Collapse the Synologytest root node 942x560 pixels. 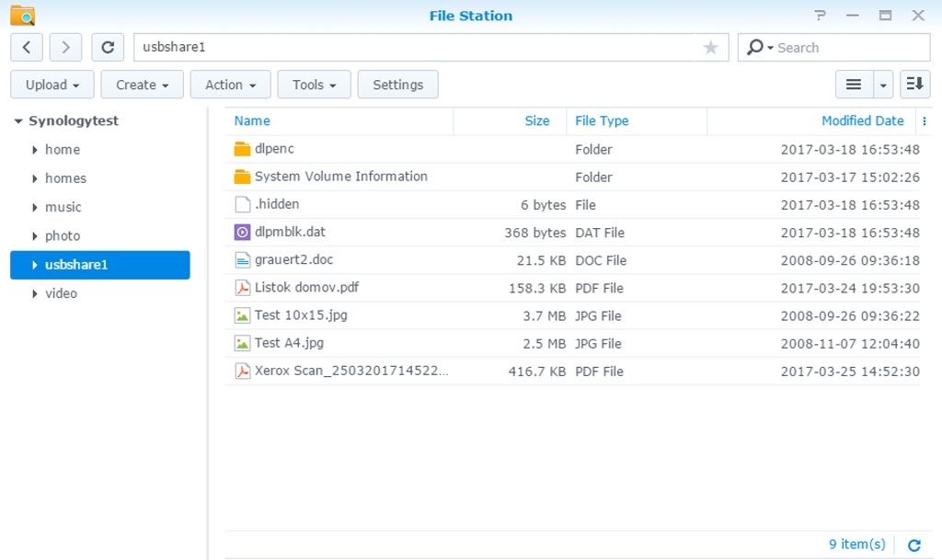pyautogui.click(x=17, y=121)
